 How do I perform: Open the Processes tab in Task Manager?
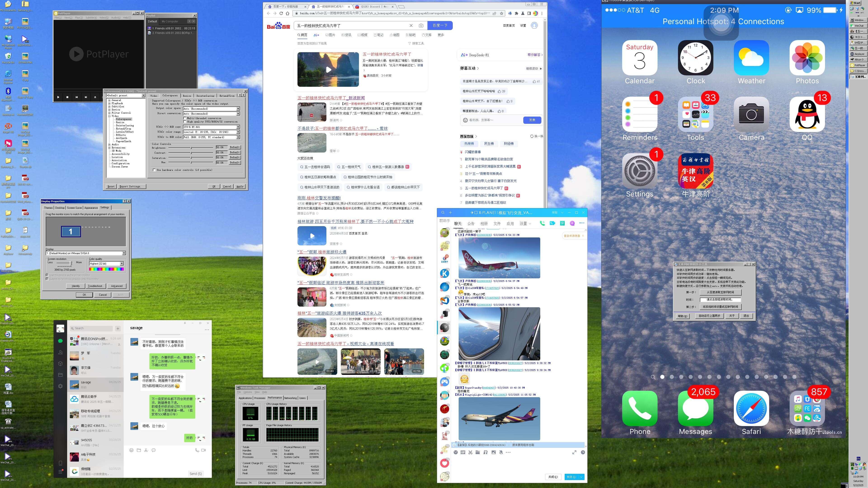tap(259, 398)
